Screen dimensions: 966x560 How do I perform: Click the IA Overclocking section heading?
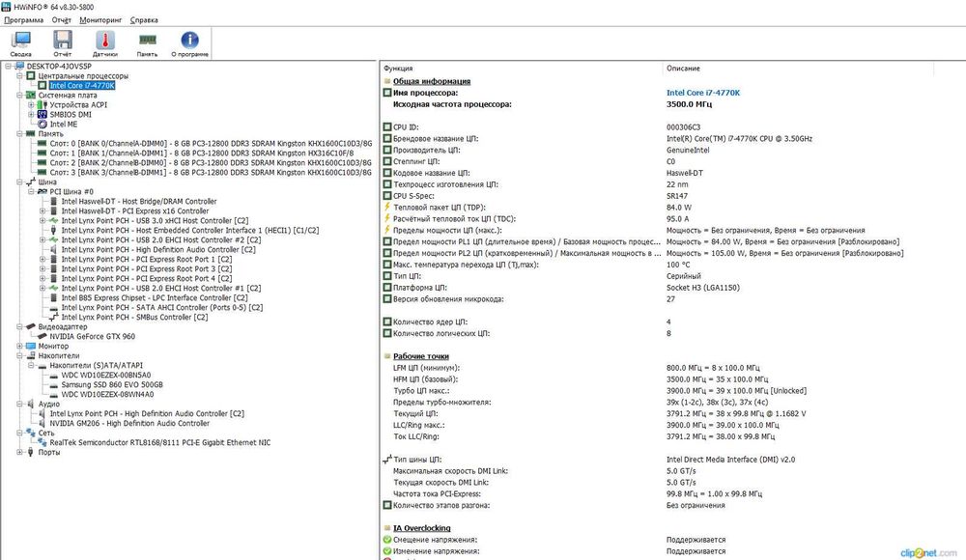point(422,528)
